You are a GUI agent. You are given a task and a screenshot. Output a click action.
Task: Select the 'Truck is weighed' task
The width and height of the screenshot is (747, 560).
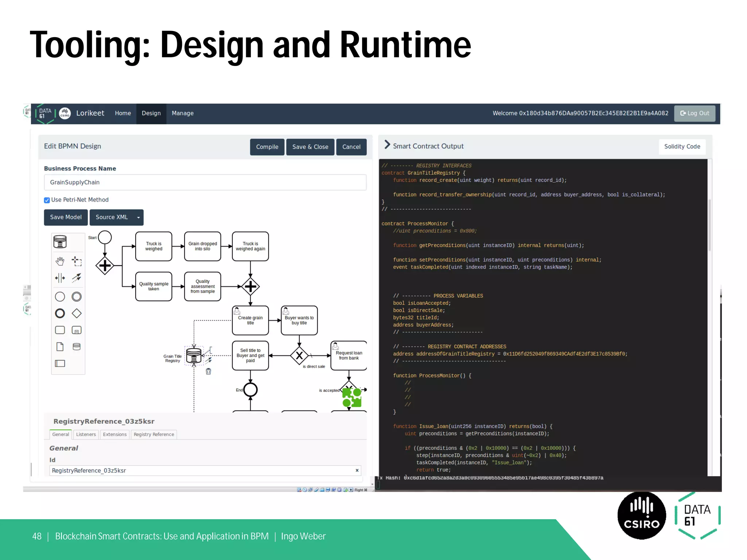[x=154, y=246]
